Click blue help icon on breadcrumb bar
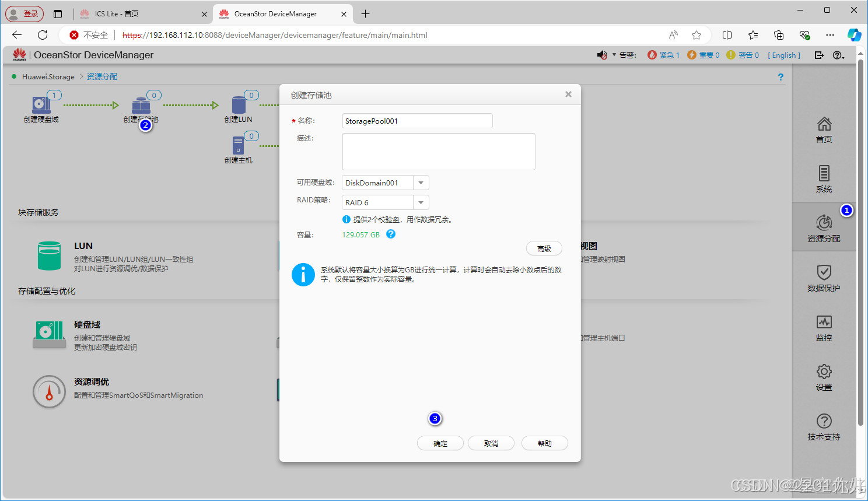 780,77
